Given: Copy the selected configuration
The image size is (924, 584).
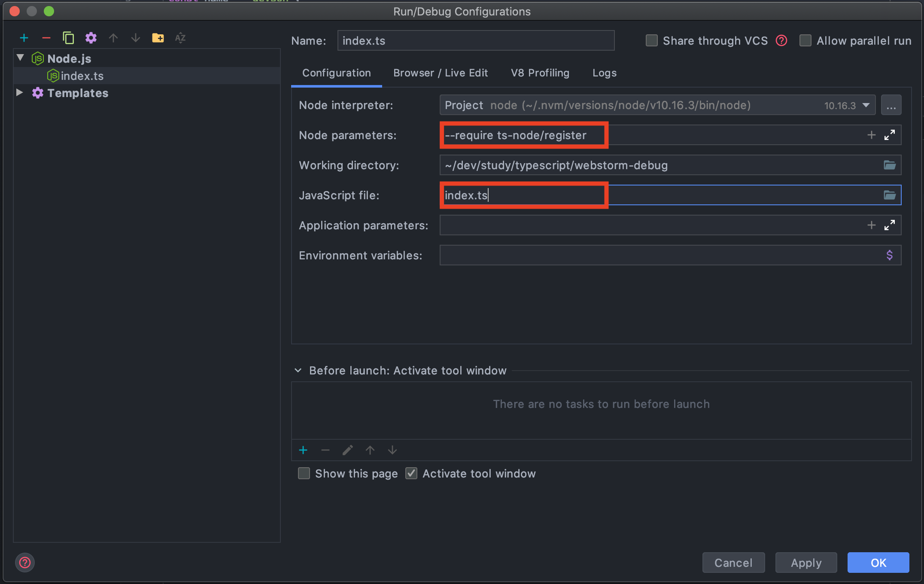Looking at the screenshot, I should tap(68, 38).
